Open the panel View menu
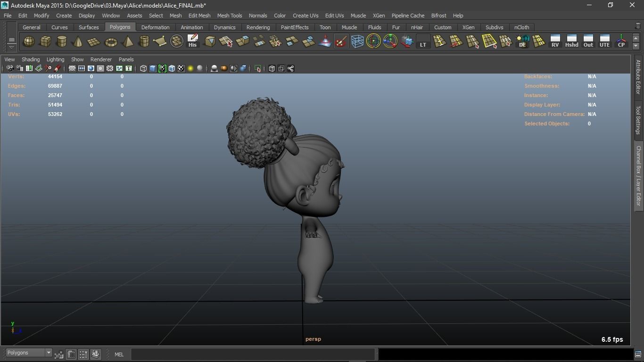This screenshot has height=362, width=644. tap(9, 59)
